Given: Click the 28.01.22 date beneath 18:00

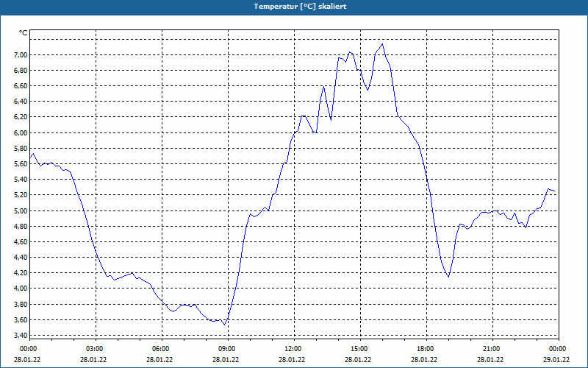Looking at the screenshot, I should pos(424,360).
